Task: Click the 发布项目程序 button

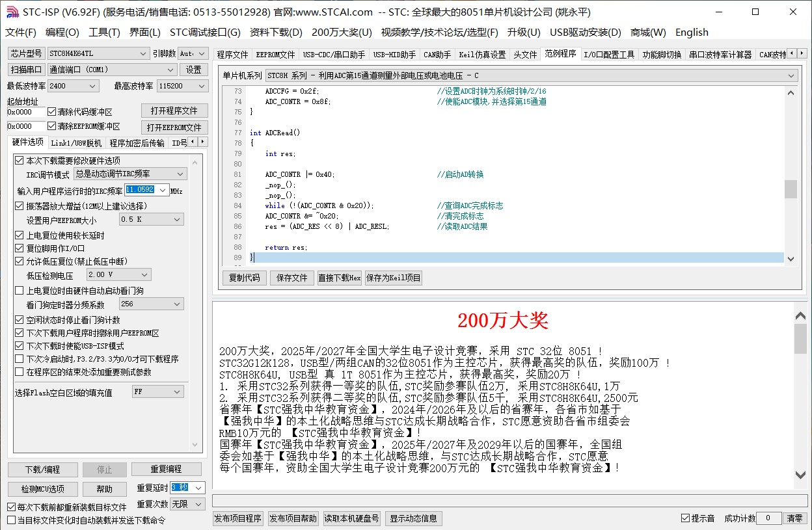Action: click(237, 519)
